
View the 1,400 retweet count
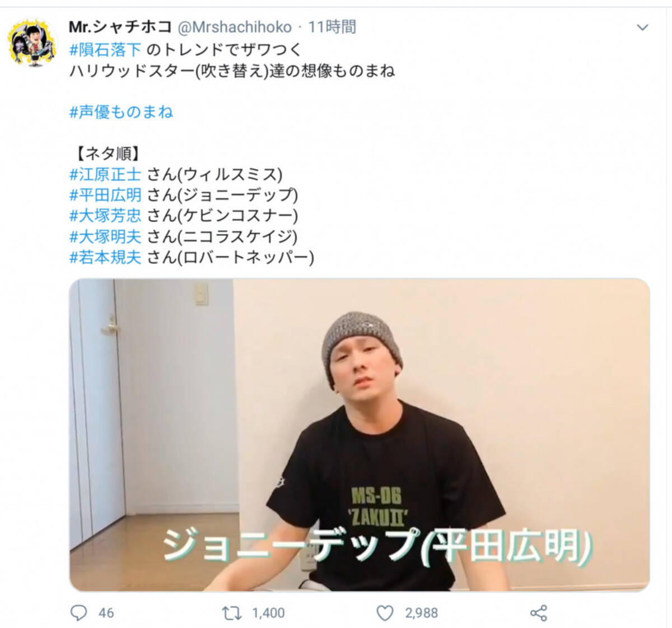[x=268, y=613]
